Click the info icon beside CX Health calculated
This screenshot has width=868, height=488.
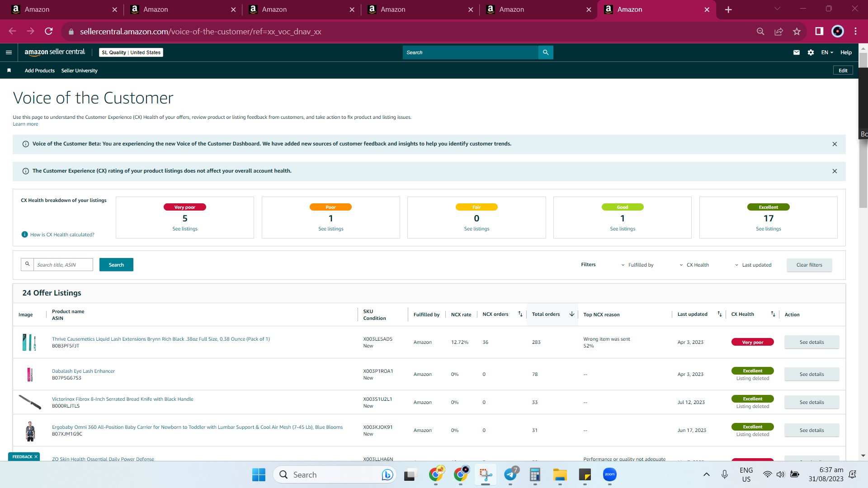(x=25, y=235)
